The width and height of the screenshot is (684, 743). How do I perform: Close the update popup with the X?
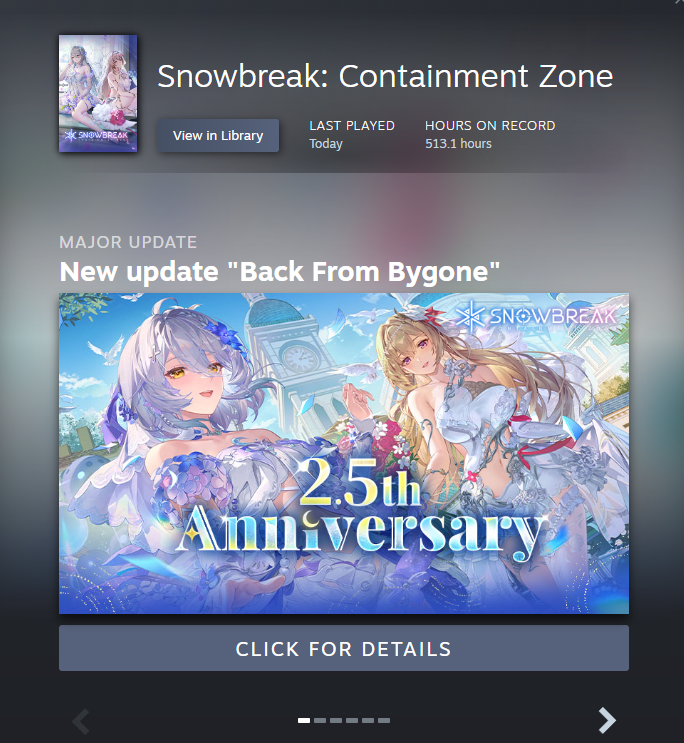pos(679,2)
